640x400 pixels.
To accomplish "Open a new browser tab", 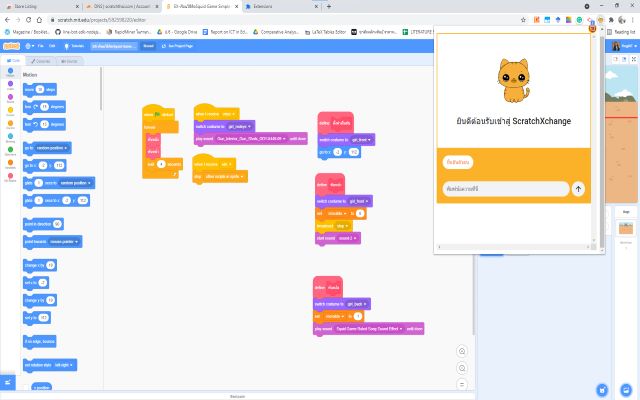I will click(329, 6).
